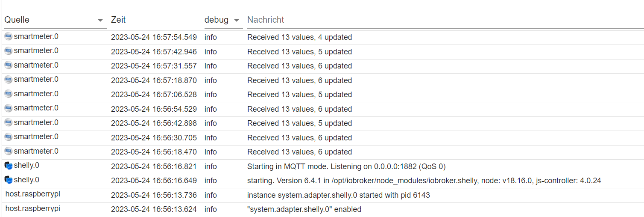Click the Zeit column header
The width and height of the screenshot is (644, 217).
click(118, 20)
